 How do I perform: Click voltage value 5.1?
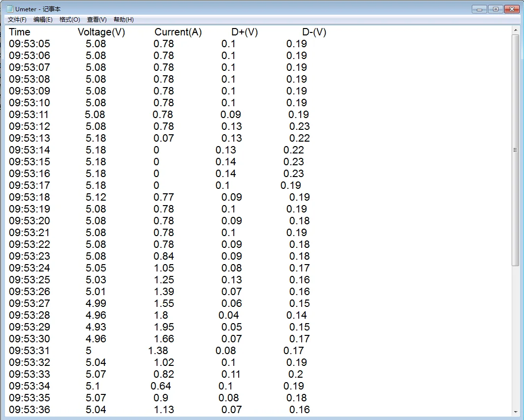click(x=92, y=386)
